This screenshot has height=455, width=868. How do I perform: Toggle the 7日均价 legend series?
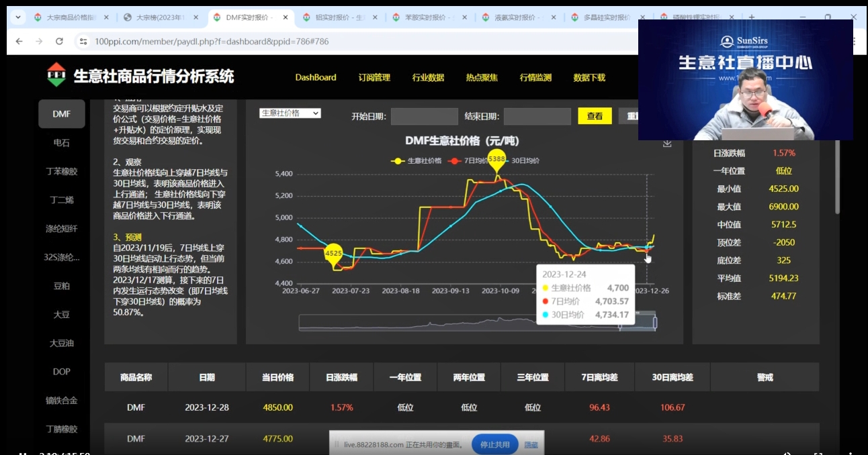[468, 161]
